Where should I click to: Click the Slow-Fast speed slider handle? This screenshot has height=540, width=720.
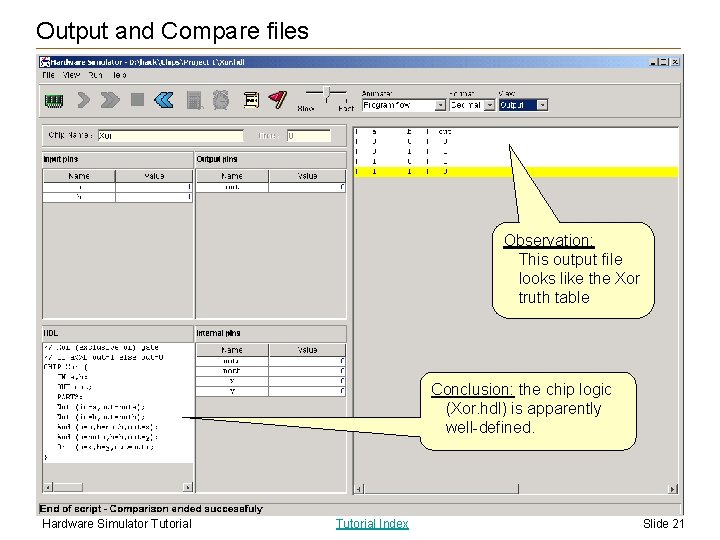(326, 92)
